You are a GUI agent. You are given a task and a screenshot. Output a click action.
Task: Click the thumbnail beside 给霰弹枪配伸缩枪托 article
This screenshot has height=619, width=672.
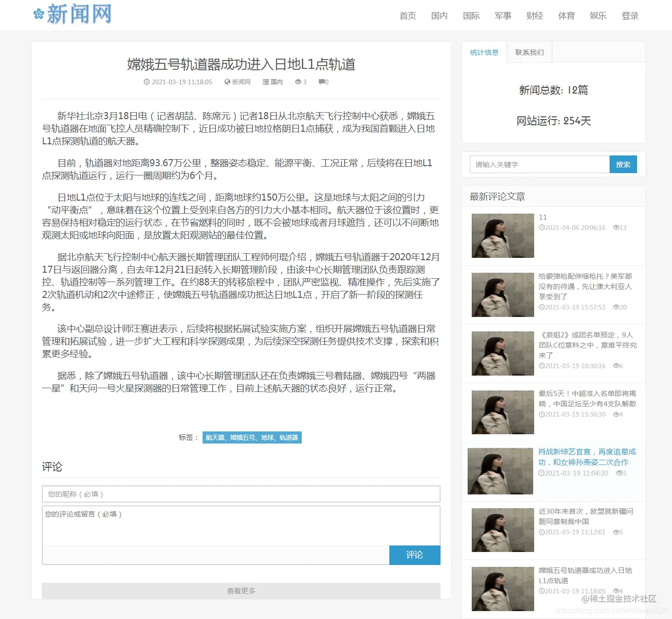coord(503,295)
